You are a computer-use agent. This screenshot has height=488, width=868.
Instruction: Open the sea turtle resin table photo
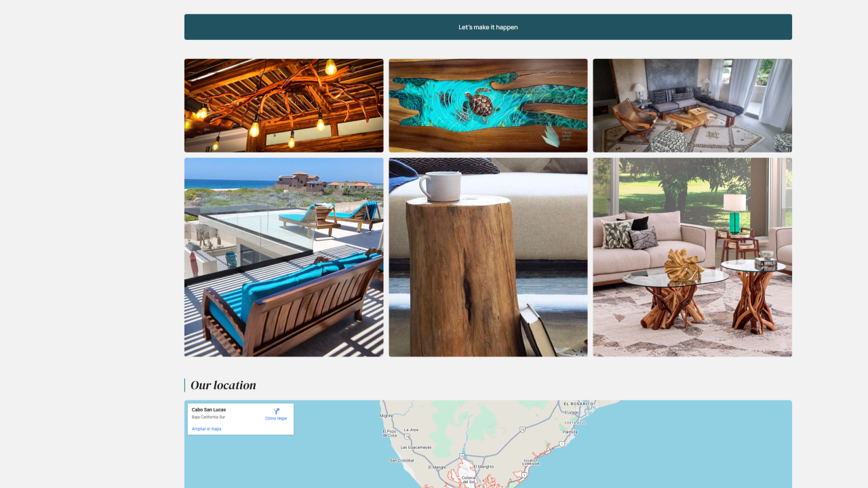pos(488,106)
